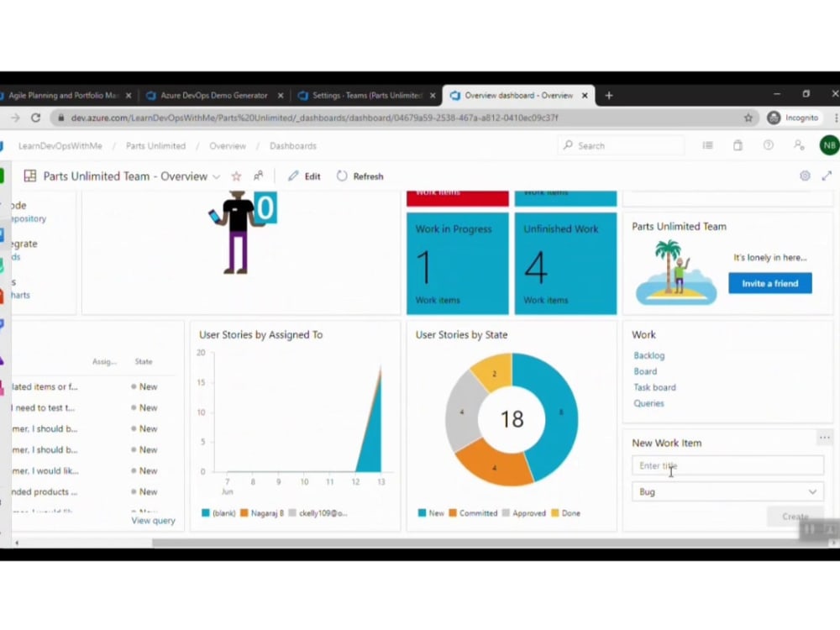The width and height of the screenshot is (840, 630).
Task: Enter full screen mode with expand icon
Action: 827,176
